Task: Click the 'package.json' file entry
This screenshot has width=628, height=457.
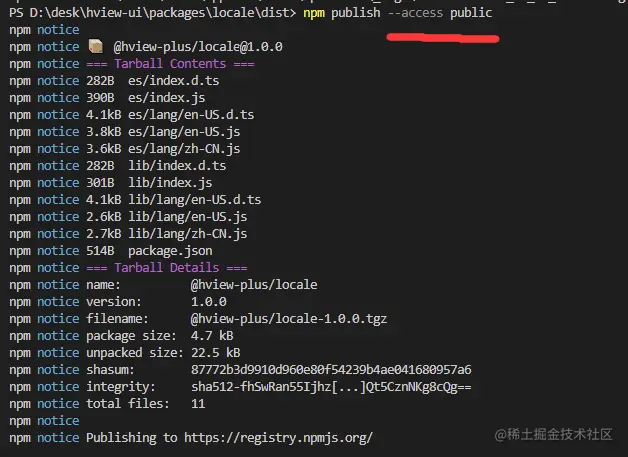Action: [170, 251]
